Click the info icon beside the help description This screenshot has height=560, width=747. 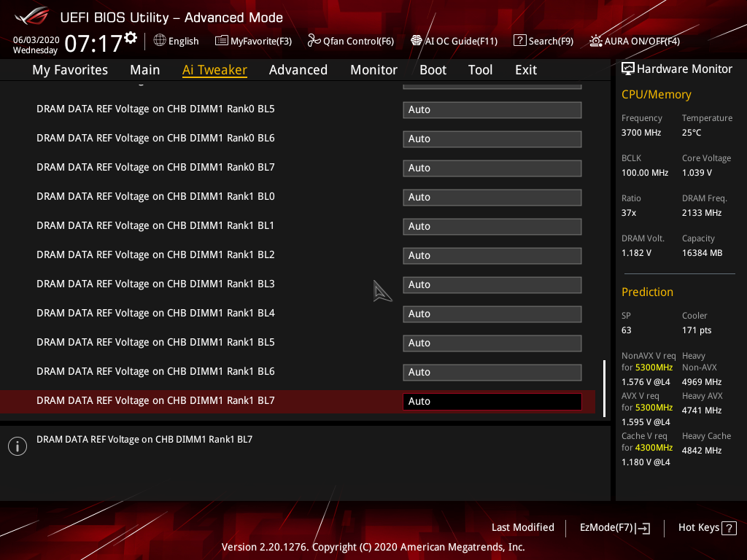[17, 446]
